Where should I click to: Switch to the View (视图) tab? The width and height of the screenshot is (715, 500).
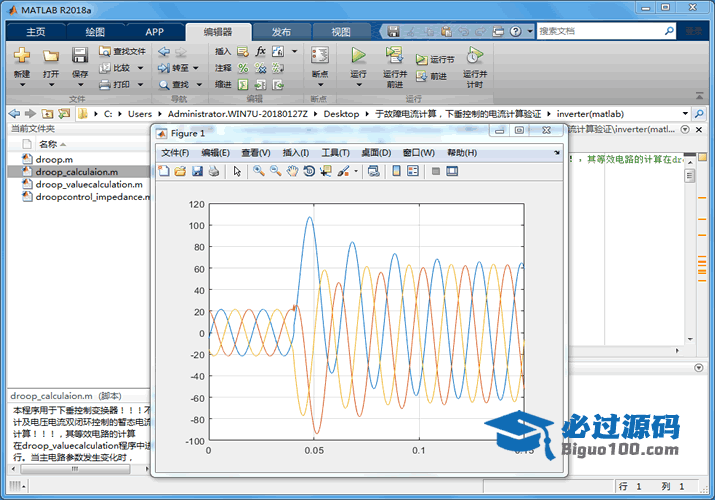[341, 32]
